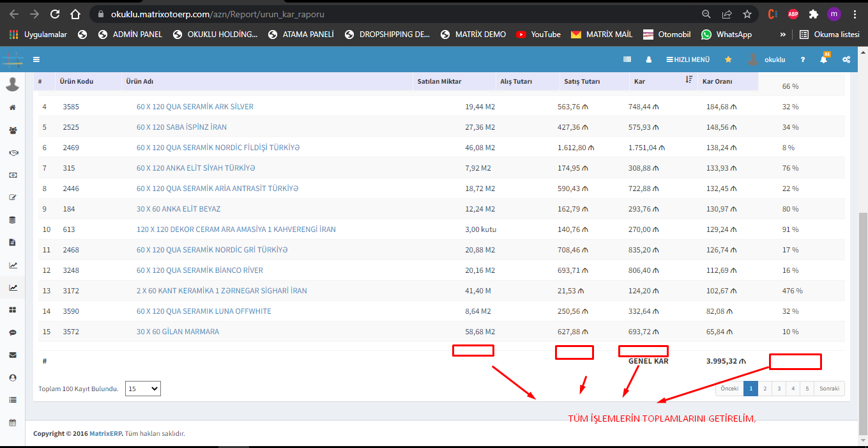Open the 30 X 60 GİLAN MARMARA link
Screen dimensions: 868x448
[x=178, y=332]
